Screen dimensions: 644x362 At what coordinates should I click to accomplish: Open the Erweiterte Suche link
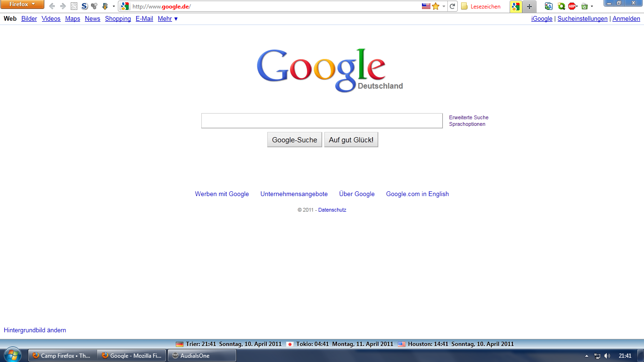click(469, 117)
